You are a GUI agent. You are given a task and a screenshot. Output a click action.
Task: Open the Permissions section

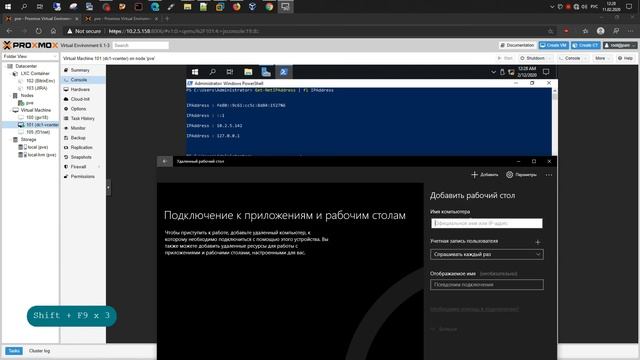83,176
